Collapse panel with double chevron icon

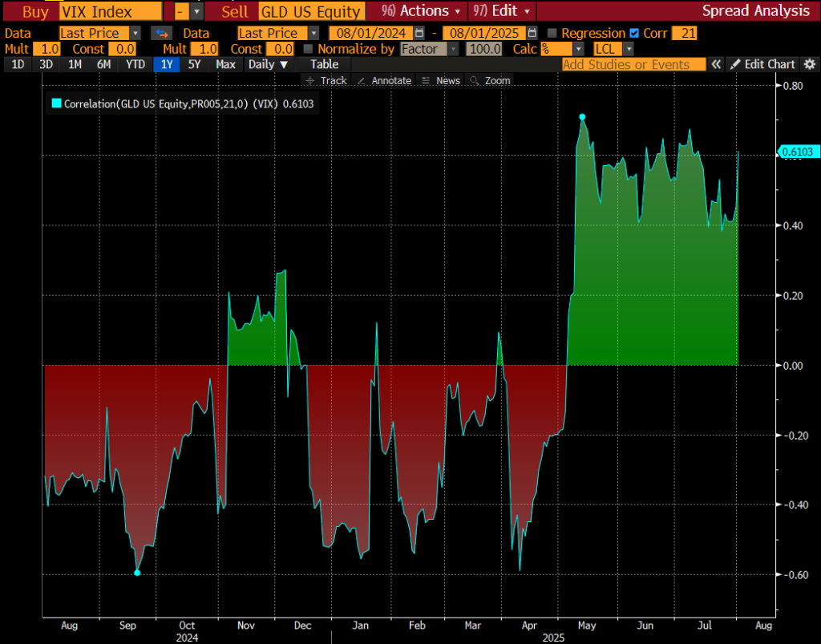tap(716, 64)
